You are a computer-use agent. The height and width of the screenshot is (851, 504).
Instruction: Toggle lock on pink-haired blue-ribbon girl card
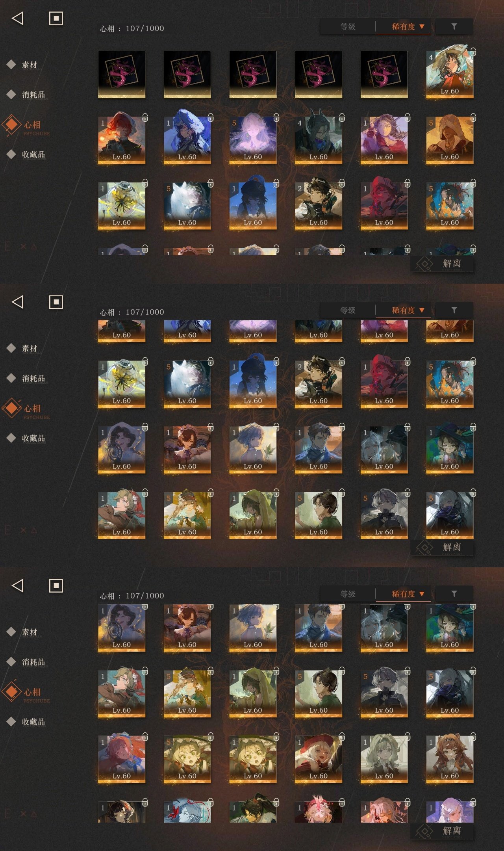point(145,737)
